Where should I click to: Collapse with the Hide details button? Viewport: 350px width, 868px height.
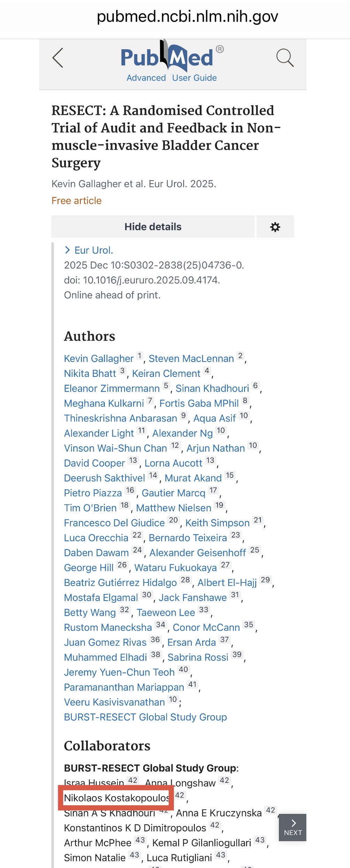coord(153,227)
